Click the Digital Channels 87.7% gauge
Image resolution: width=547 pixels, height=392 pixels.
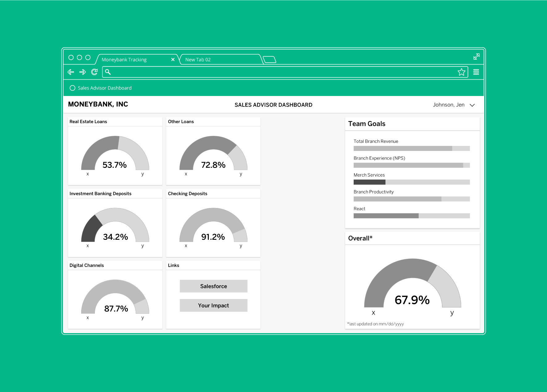coord(115,297)
